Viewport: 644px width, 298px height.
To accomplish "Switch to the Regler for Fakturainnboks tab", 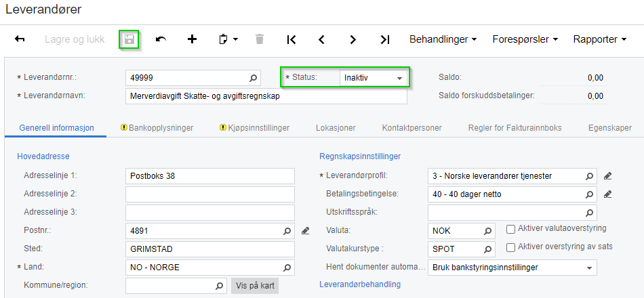I will click(515, 127).
